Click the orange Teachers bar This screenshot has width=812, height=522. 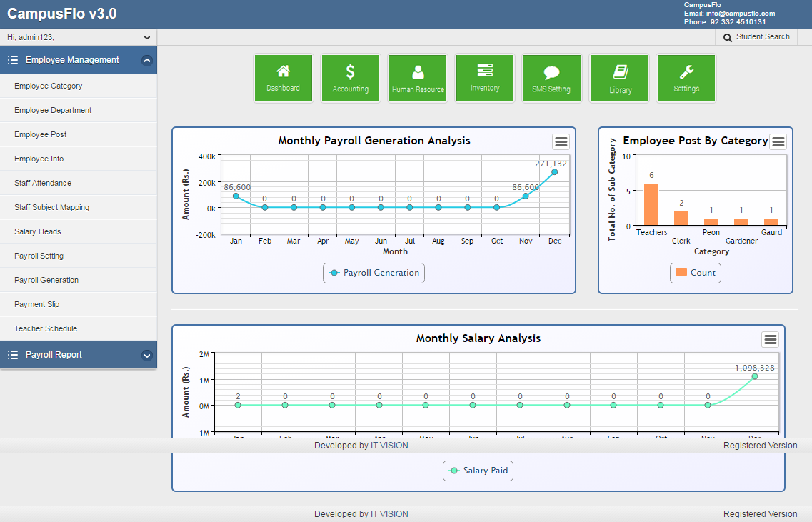tap(651, 204)
